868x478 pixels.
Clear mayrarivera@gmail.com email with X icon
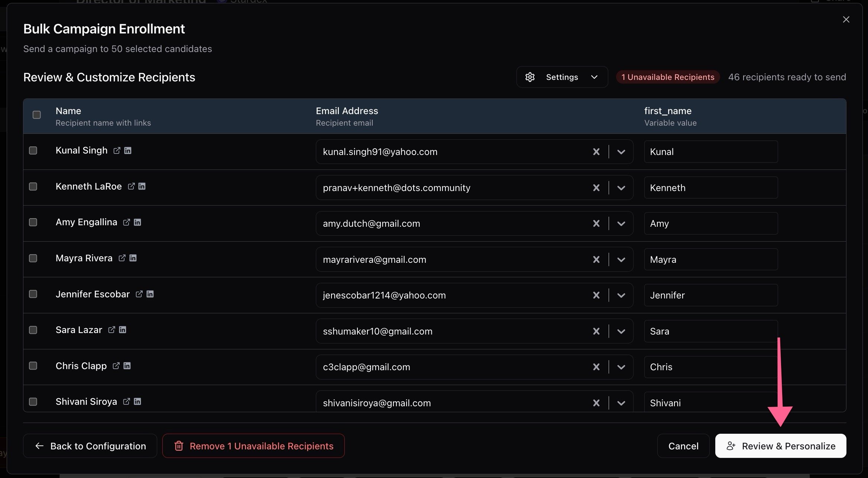(596, 259)
